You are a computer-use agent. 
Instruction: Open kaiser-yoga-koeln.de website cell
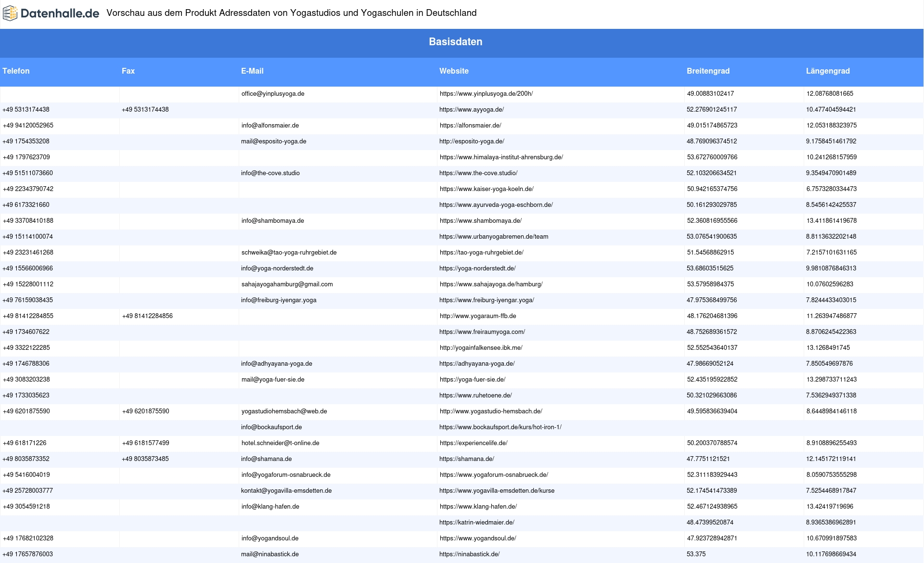coord(487,189)
